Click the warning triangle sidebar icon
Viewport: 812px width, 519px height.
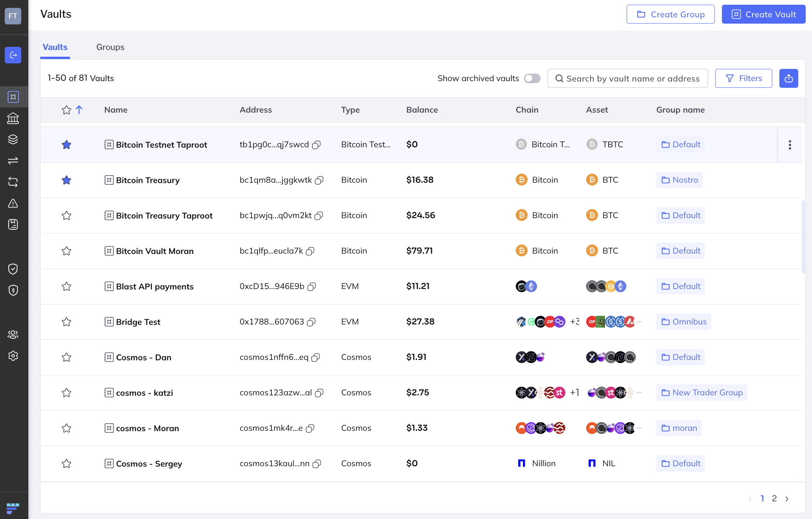(13, 203)
